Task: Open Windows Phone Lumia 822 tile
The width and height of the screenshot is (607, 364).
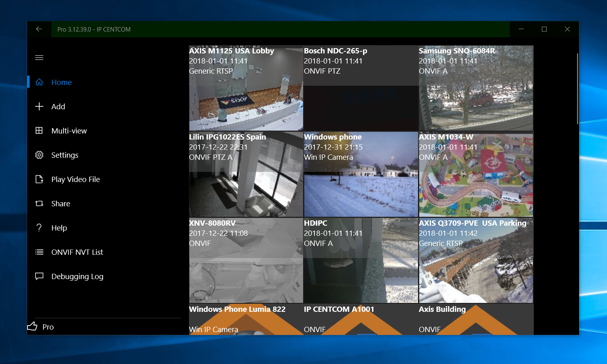Action: [246, 319]
